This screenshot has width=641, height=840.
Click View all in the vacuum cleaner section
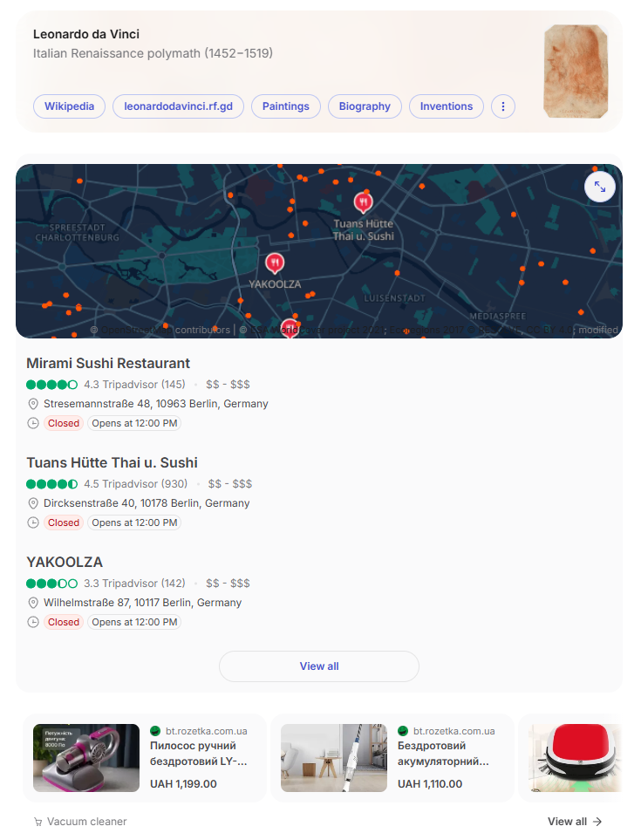click(x=575, y=822)
